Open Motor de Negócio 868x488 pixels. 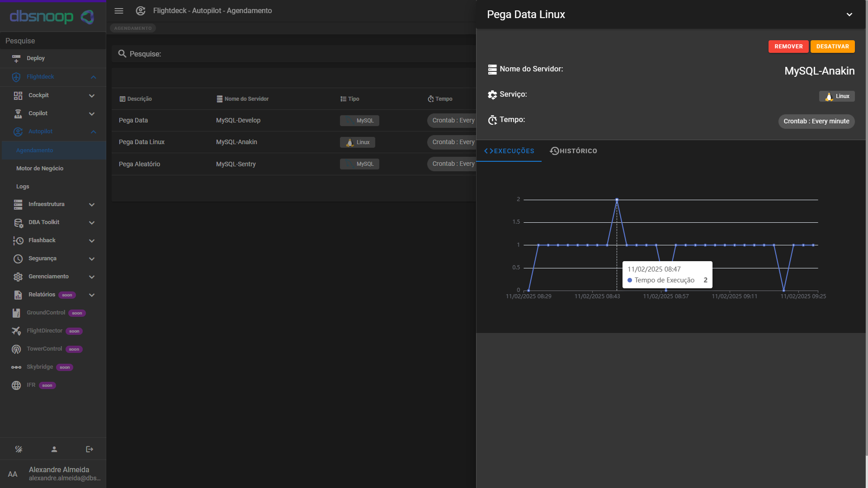coord(53,168)
